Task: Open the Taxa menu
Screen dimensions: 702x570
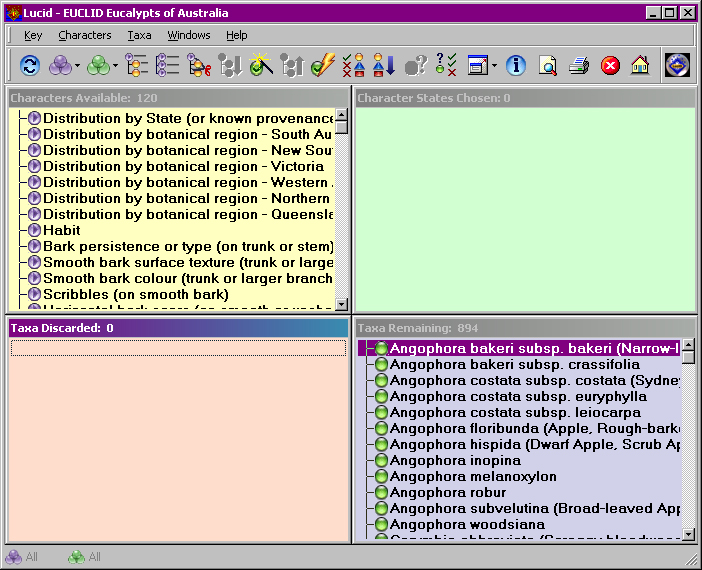Action: pos(139,35)
